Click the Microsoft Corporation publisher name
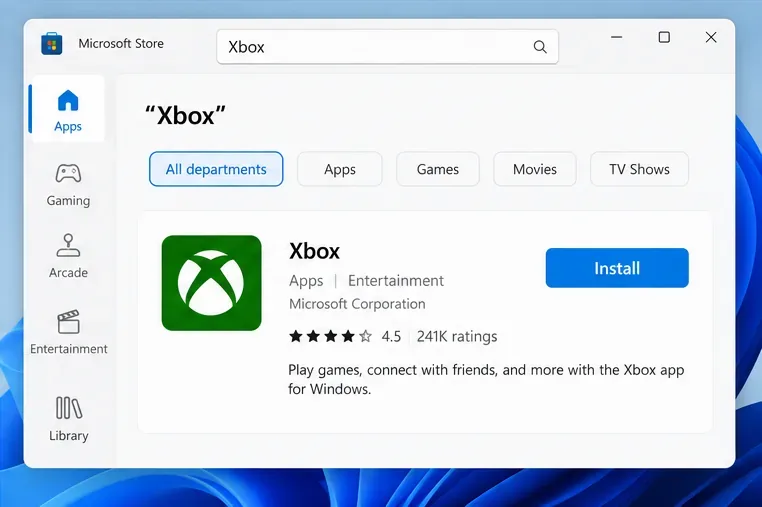 [357, 304]
